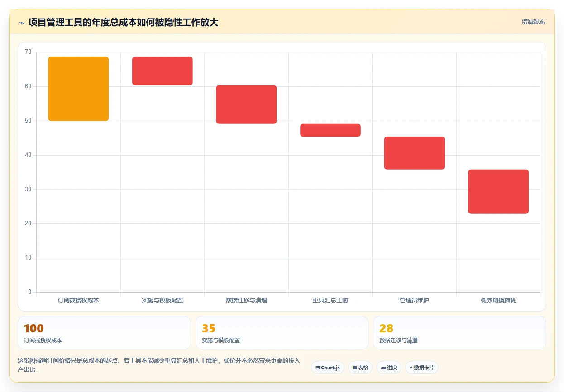
Task: Open the data card showing 35
Action: (282, 333)
